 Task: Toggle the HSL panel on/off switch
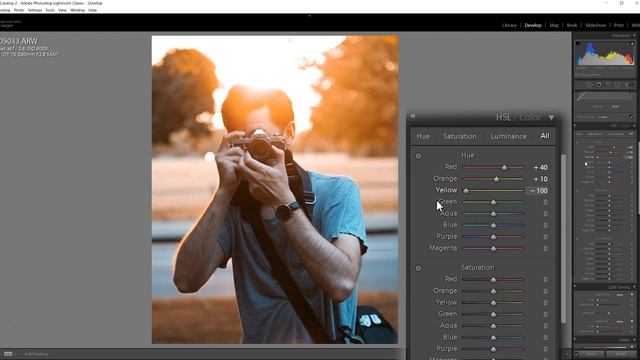[x=413, y=116]
